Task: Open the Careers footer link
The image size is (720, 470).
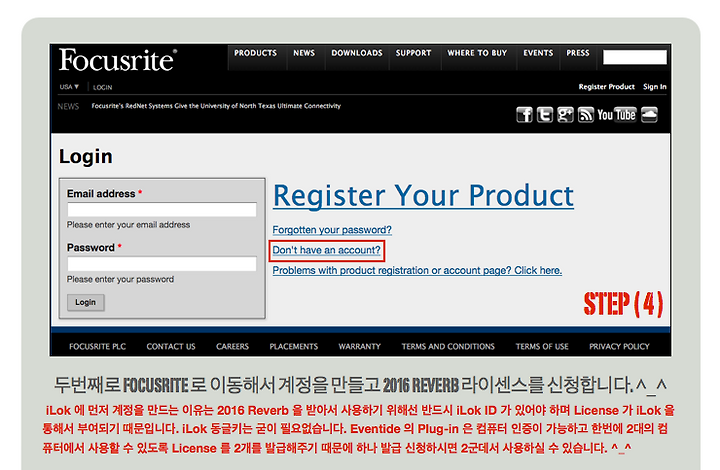Action: 232,347
